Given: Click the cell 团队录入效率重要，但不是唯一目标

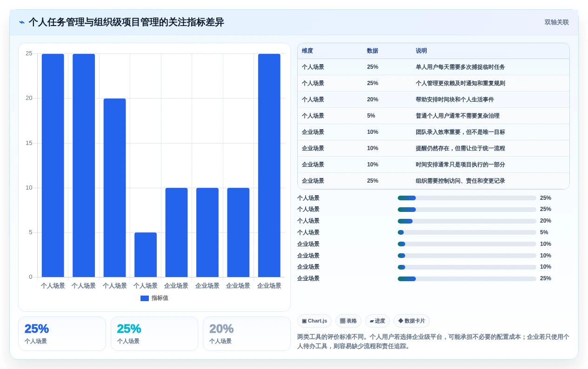Looking at the screenshot, I should coord(461,132).
